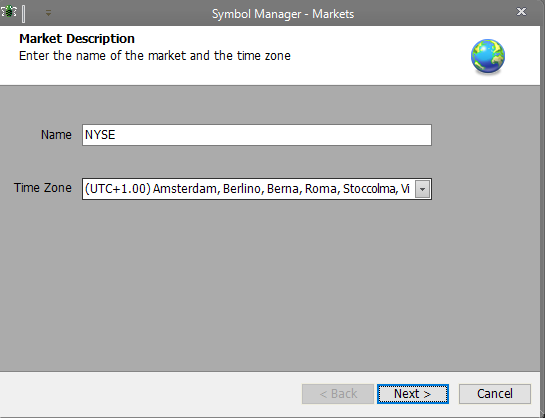The height and width of the screenshot is (418, 545).
Task: Click the Time Zone label
Action: 43,188
